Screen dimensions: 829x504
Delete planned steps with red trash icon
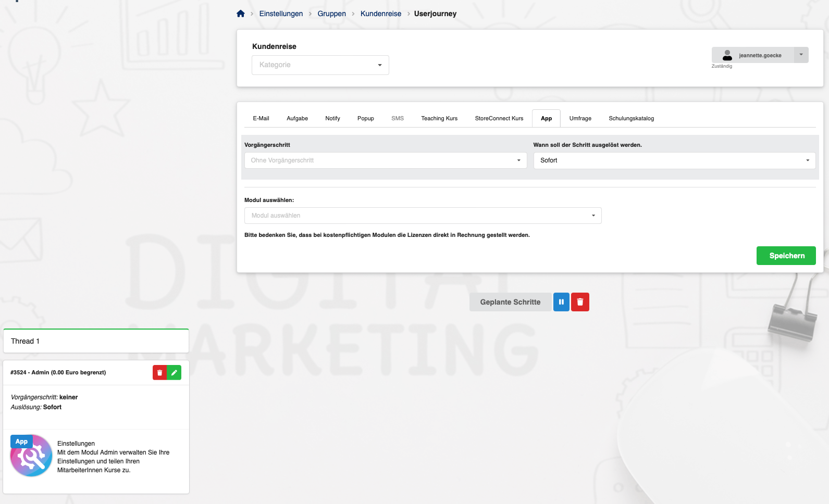click(x=580, y=302)
